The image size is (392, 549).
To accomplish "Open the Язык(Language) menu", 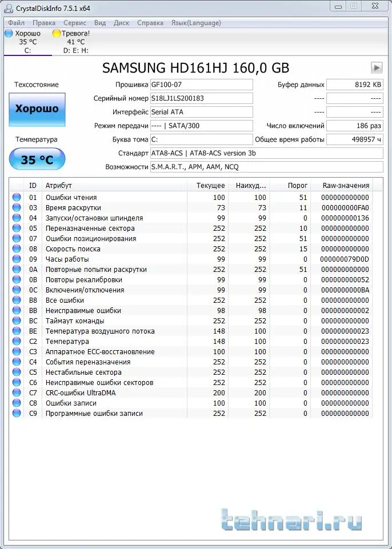I will click(196, 23).
